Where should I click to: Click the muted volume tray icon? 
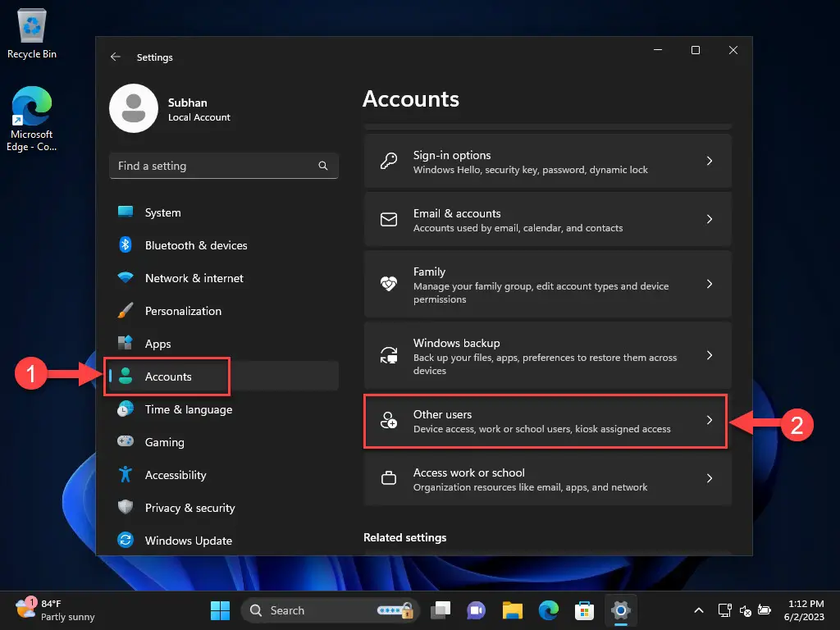click(745, 610)
